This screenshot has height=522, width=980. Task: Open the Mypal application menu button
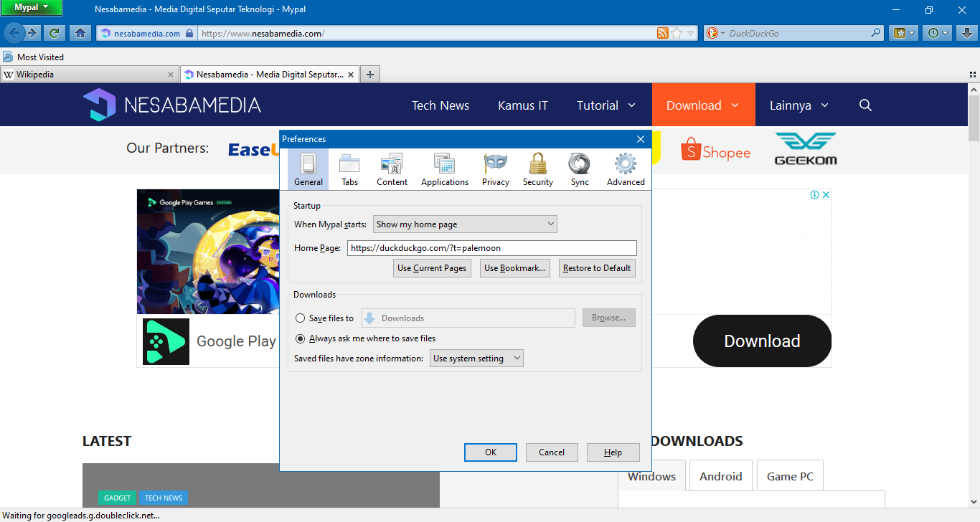[x=32, y=7]
